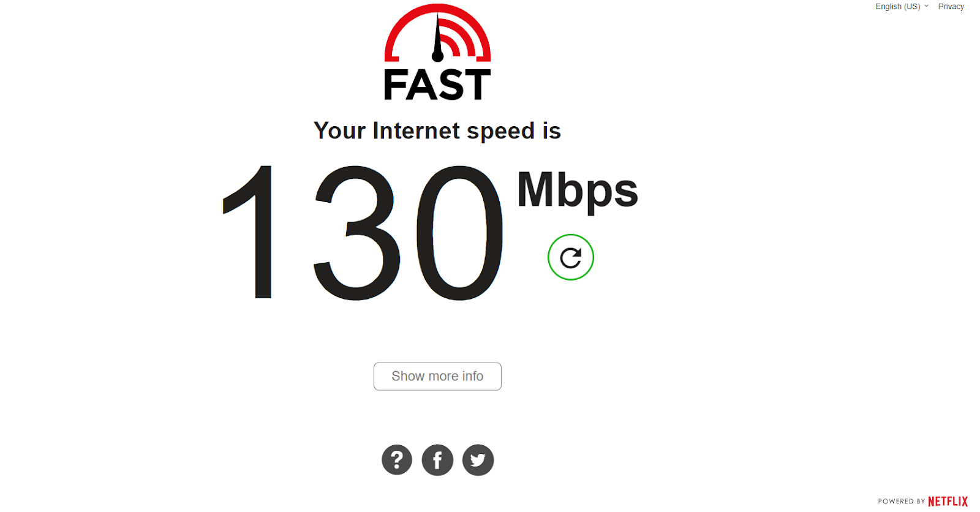Click the FAST wordmark text

(x=437, y=85)
